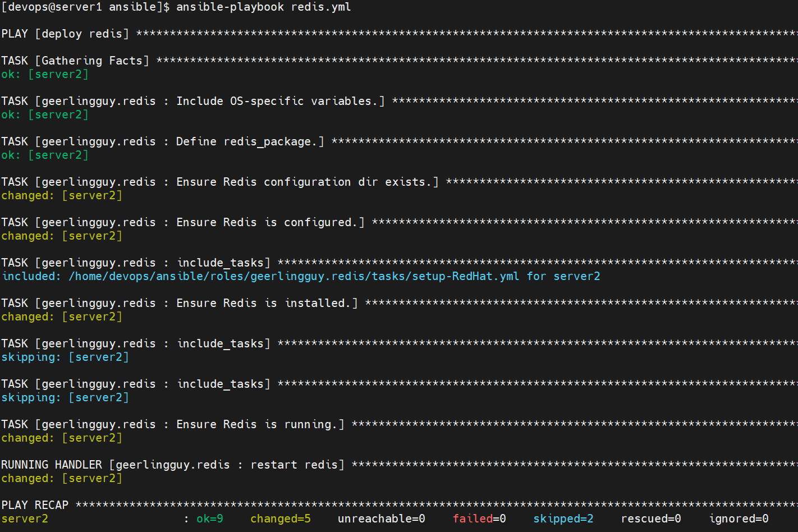The width and height of the screenshot is (798, 532).
Task: Click the 'skipped=2' recap value
Action: coord(563,519)
